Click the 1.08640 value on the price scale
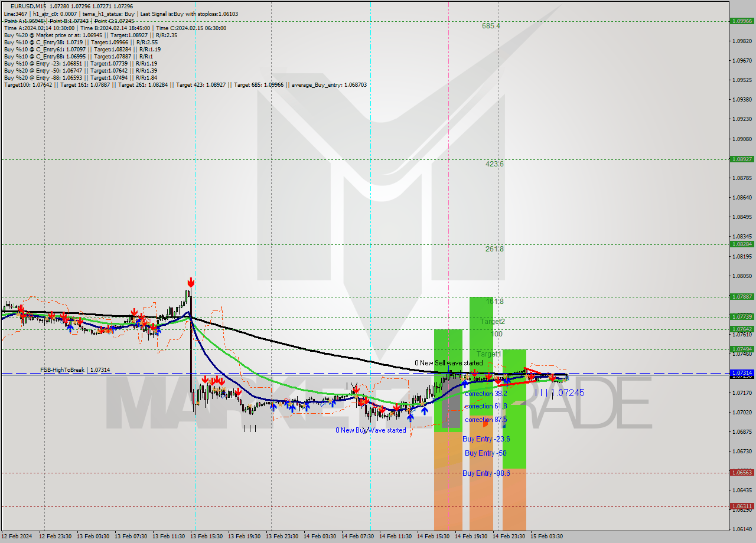The width and height of the screenshot is (756, 543). tap(742, 198)
